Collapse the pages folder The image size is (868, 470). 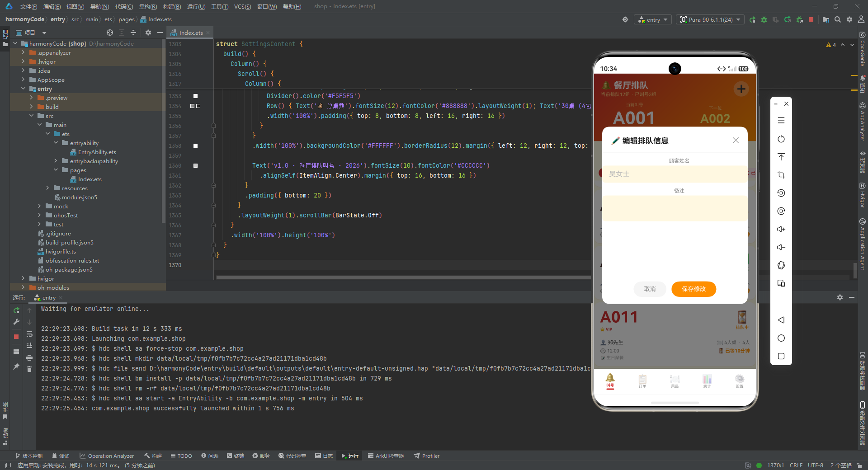click(56, 170)
